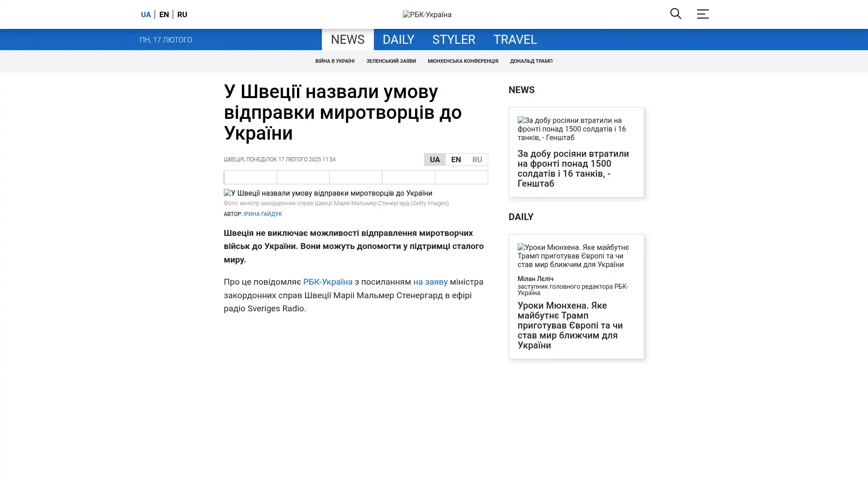This screenshot has width=868, height=488.
Task: Click first empty share button box
Action: coord(250,177)
